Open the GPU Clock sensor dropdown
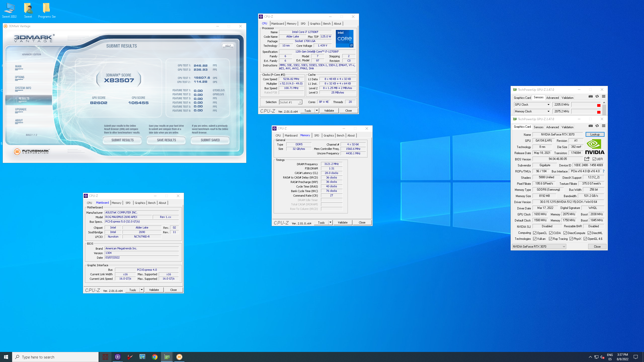The width and height of the screenshot is (644, 362). [532, 105]
